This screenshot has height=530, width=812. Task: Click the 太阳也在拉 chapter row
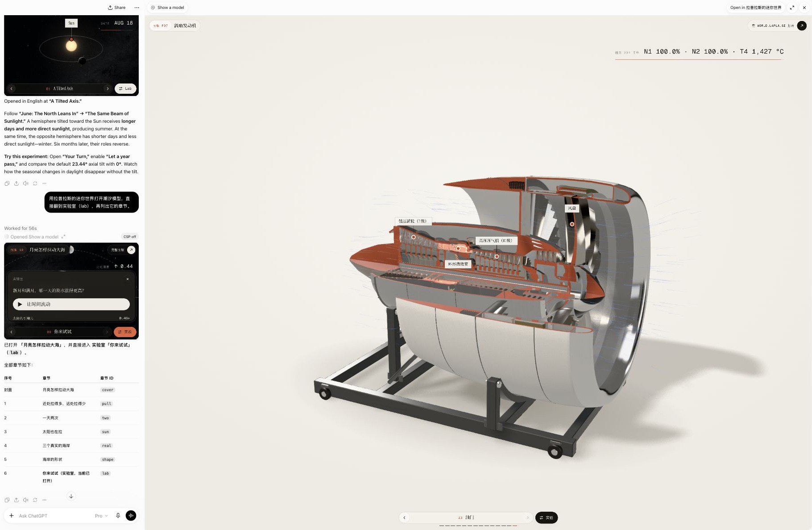[71, 432]
